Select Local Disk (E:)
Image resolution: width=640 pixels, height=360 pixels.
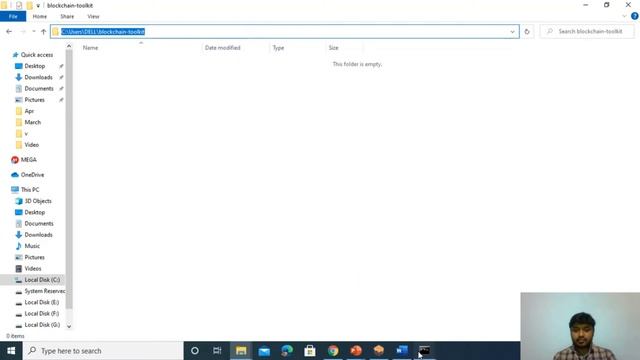(42, 302)
